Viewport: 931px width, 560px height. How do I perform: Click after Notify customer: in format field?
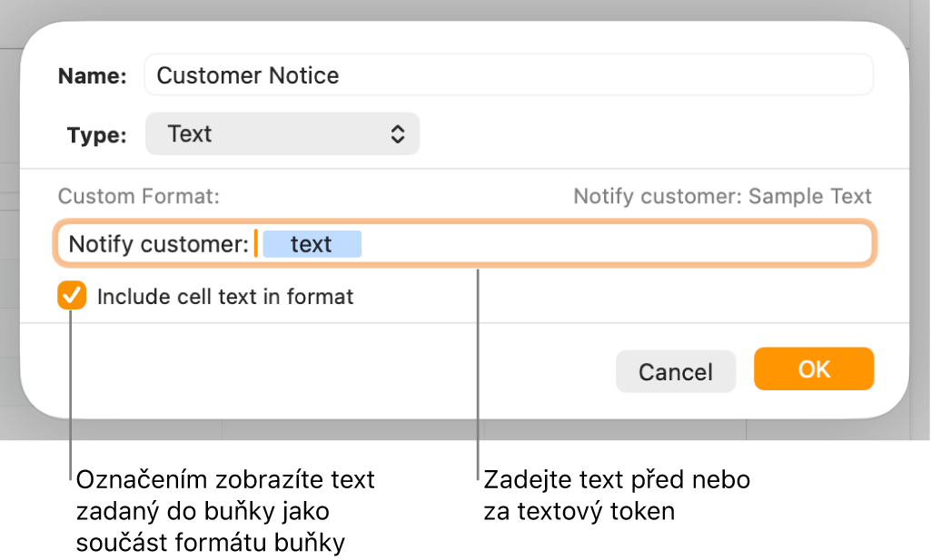pos(257,243)
